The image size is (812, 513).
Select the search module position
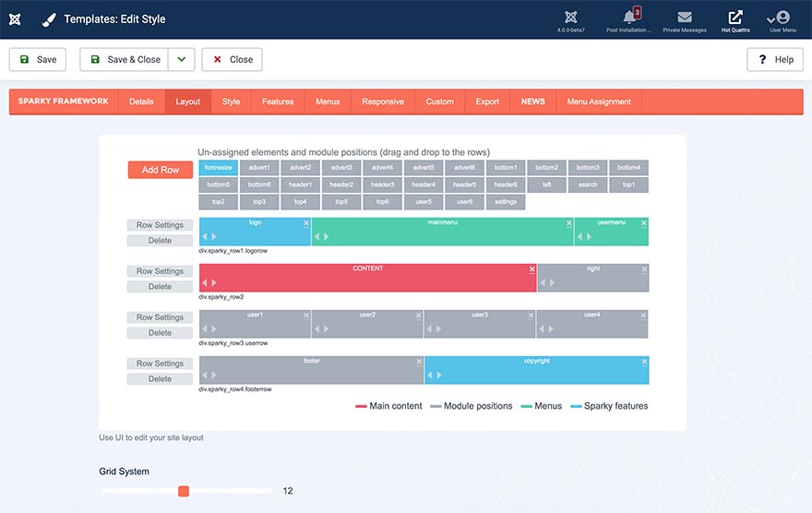588,185
